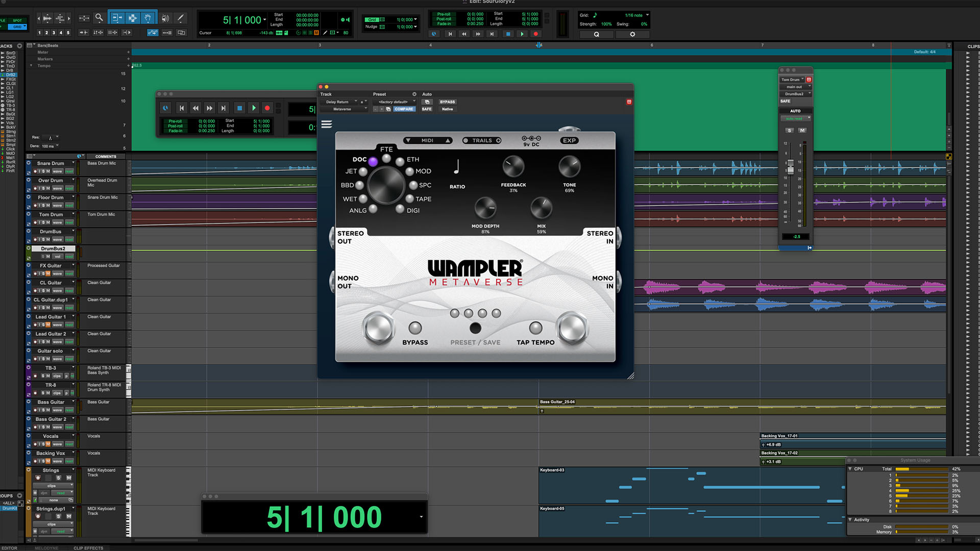Select the BBD delay mode

point(359,185)
